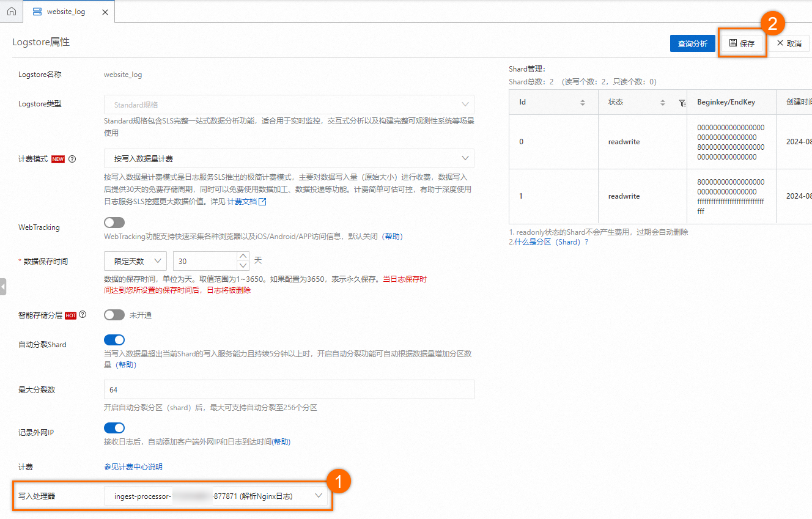Sort the Shard table by 状态
The image size is (812, 519).
(662, 103)
